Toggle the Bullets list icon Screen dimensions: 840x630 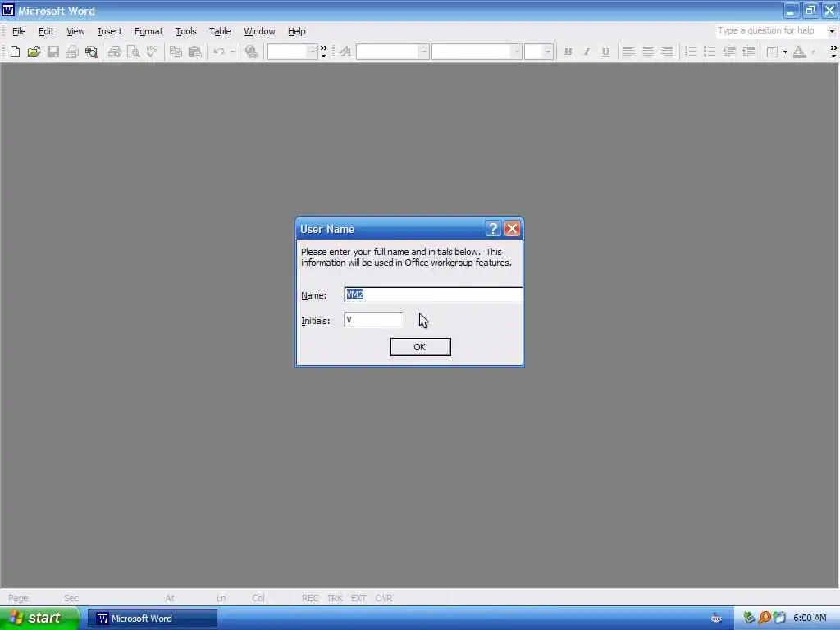click(x=710, y=52)
